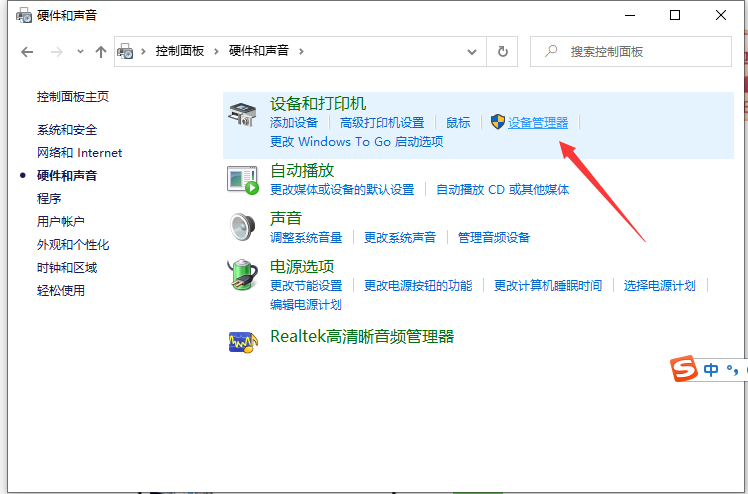The height and width of the screenshot is (494, 748).
Task: Go up one level with up arrow
Action: coord(100,51)
